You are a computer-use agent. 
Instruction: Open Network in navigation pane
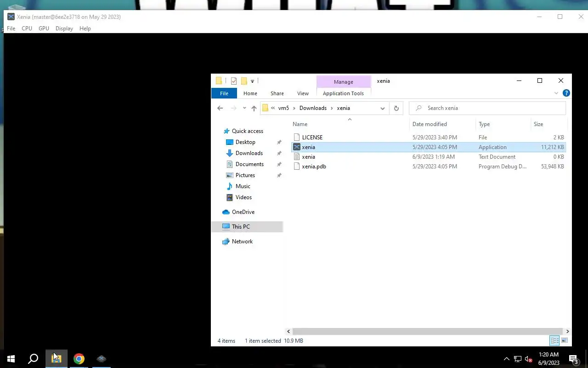click(242, 241)
